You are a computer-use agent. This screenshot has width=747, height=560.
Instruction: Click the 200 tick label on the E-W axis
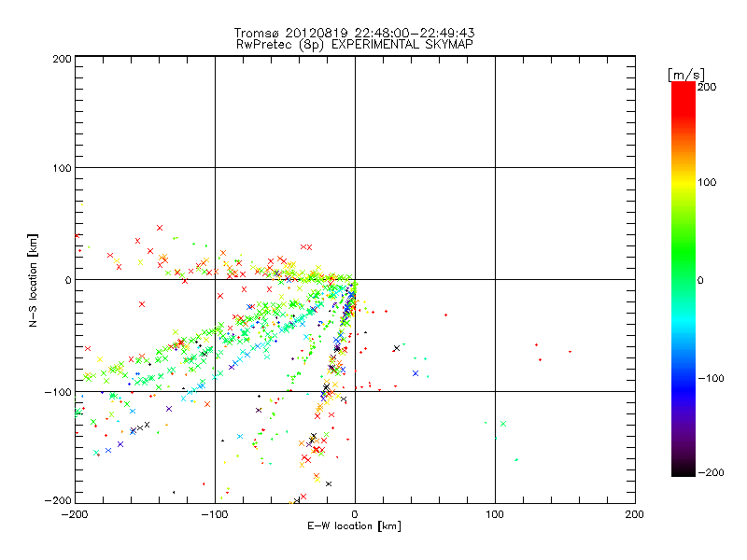tap(635, 514)
